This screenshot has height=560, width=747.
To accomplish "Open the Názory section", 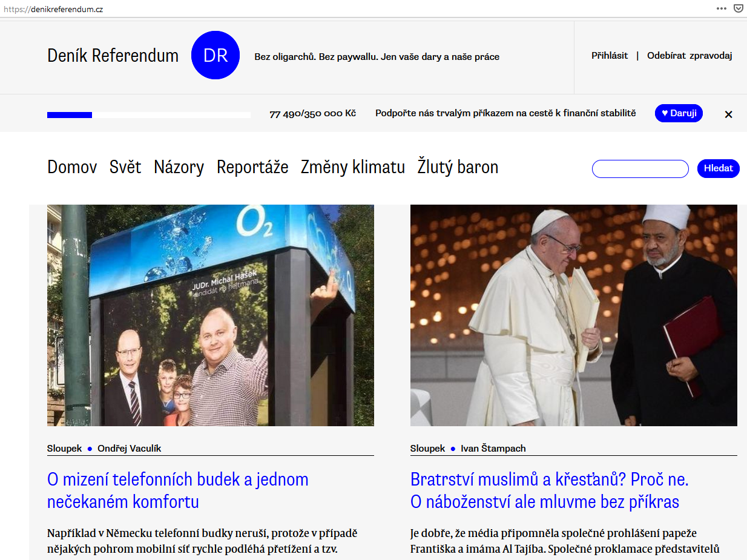I will coord(179,167).
